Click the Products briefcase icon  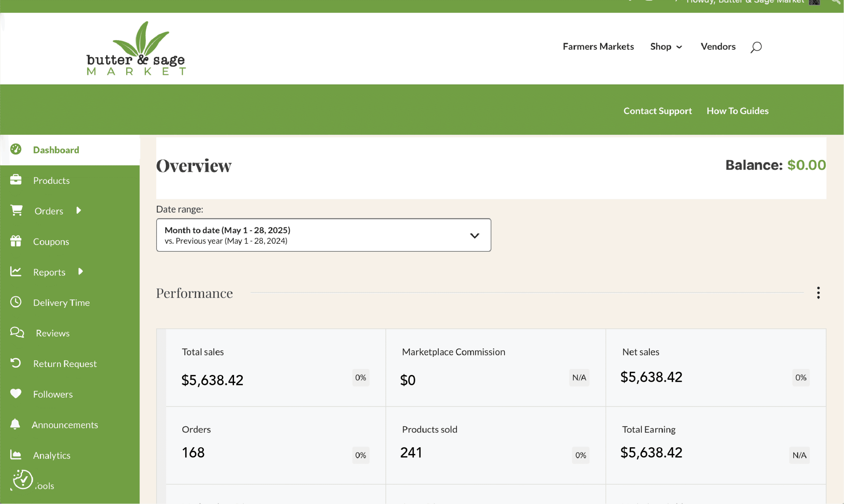pos(15,180)
